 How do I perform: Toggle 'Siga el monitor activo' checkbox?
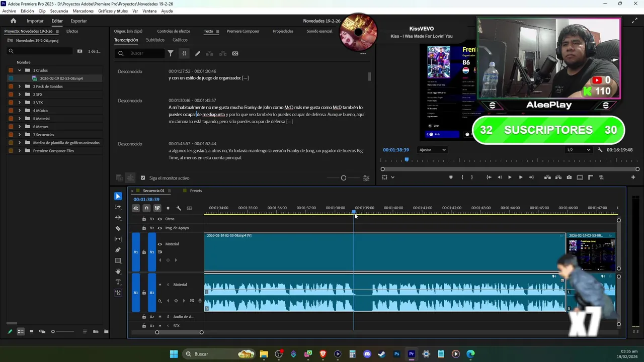[143, 178]
